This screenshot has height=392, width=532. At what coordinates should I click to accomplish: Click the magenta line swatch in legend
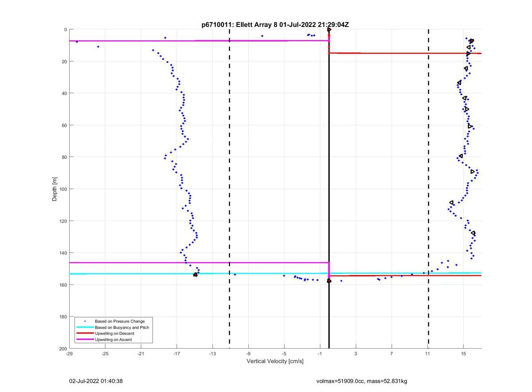85,340
